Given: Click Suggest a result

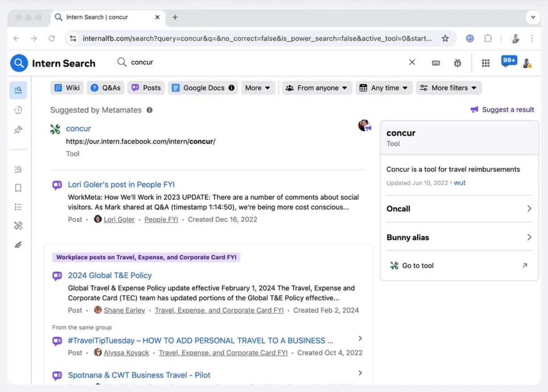Looking at the screenshot, I should point(502,109).
